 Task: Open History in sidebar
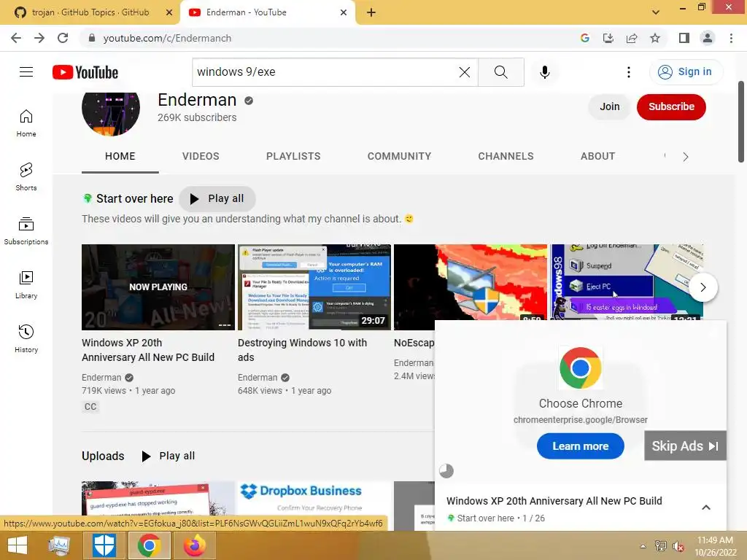tap(26, 338)
